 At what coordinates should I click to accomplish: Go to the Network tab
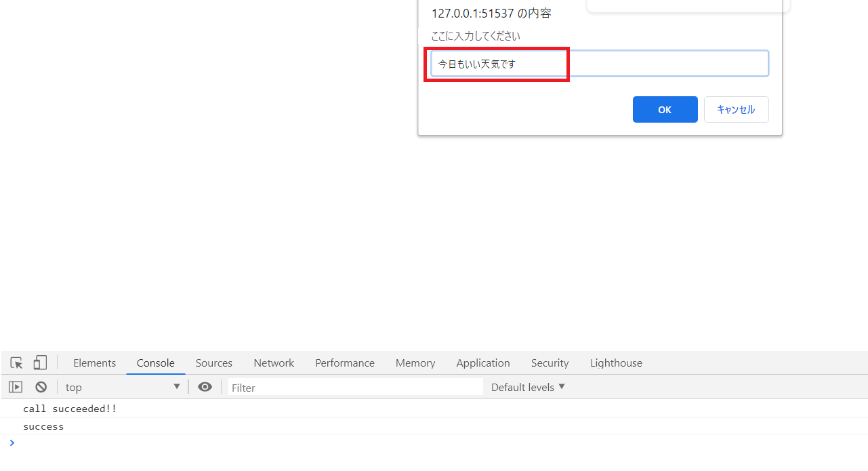(274, 363)
